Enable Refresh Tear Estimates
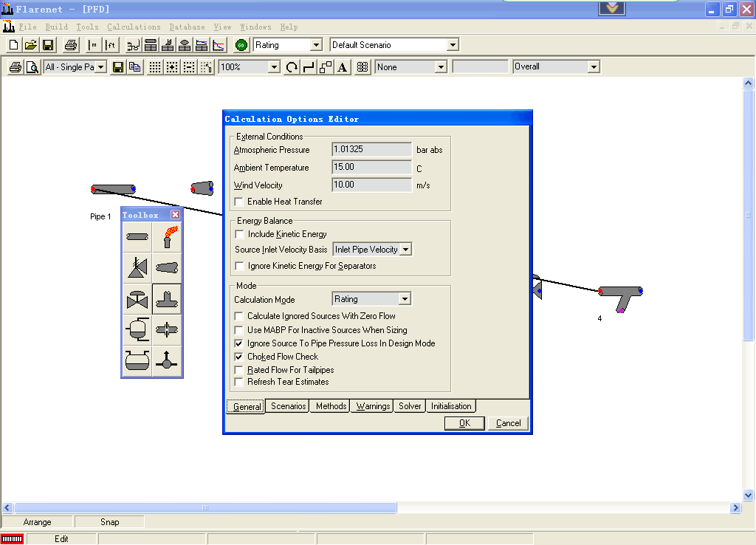The height and width of the screenshot is (545, 756). (238, 382)
